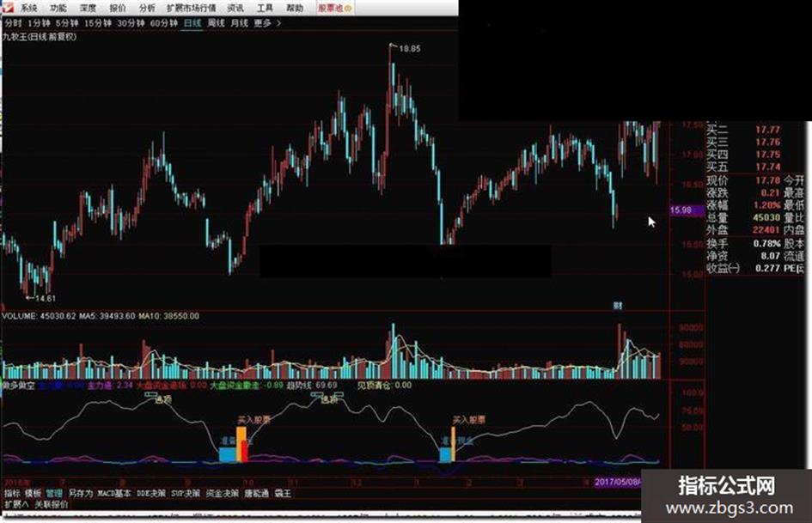The height and width of the screenshot is (523, 812).
Task: Select the 资金决策 template
Action: tap(223, 494)
